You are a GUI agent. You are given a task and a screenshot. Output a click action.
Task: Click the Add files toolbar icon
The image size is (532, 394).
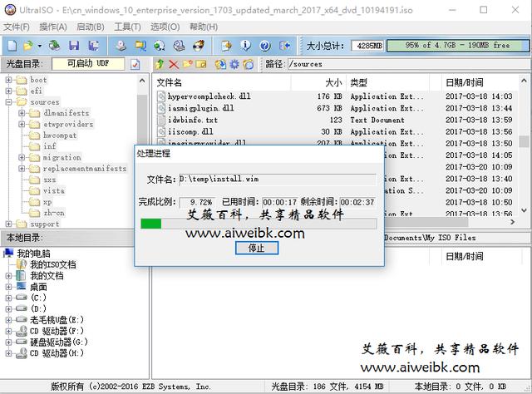tap(226, 46)
